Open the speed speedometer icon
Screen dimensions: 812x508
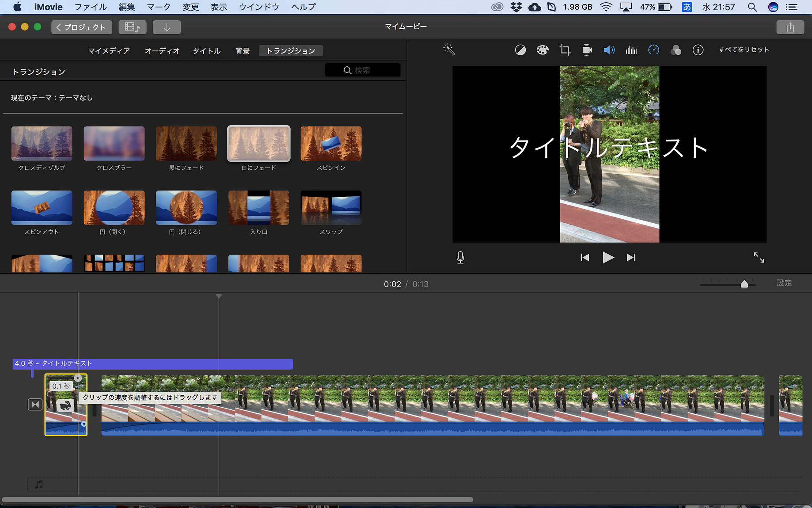pos(653,50)
